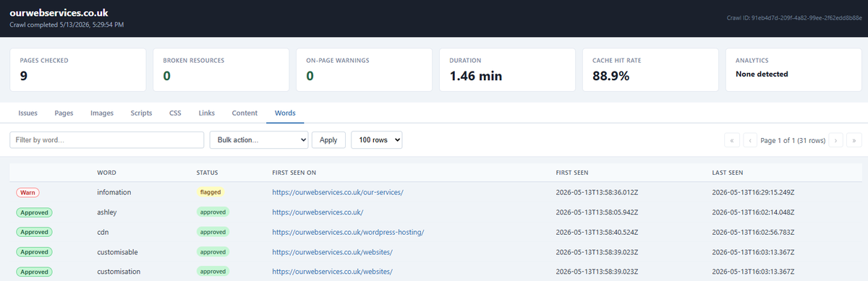Click ashley first seen 13:58:05.942Z timestamp

click(x=597, y=212)
